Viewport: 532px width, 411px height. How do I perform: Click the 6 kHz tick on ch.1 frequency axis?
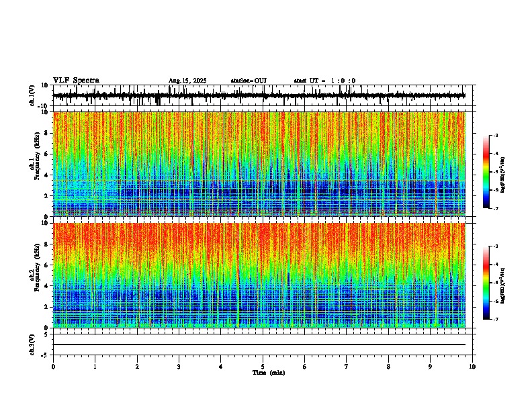pos(46,154)
